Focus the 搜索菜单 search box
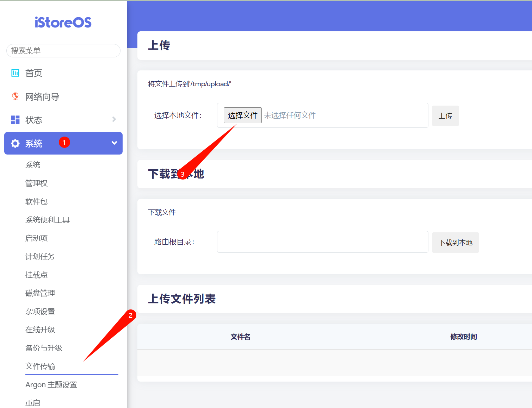The image size is (532, 408). 63,51
